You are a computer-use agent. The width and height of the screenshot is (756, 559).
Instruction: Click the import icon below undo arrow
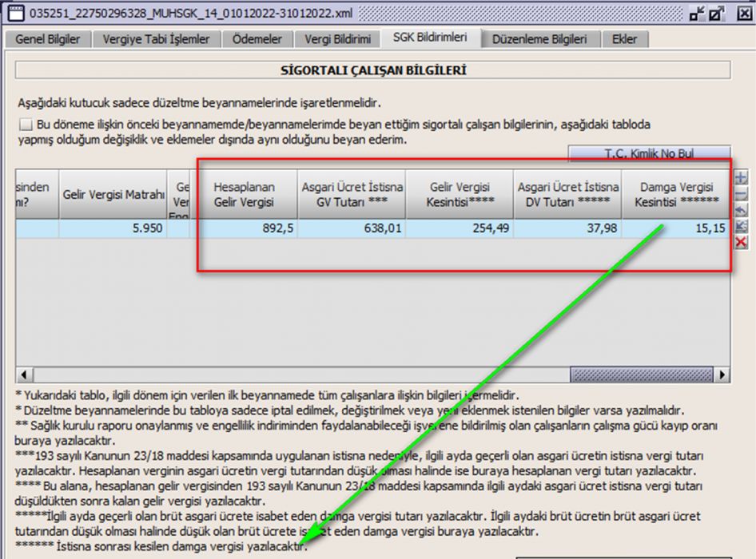click(x=741, y=226)
